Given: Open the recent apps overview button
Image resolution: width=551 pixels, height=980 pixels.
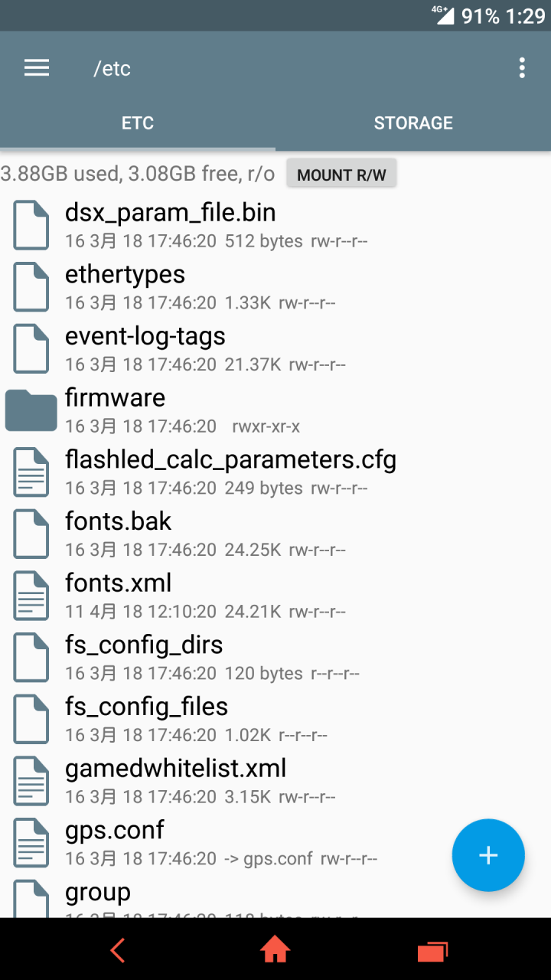Looking at the screenshot, I should [432, 950].
